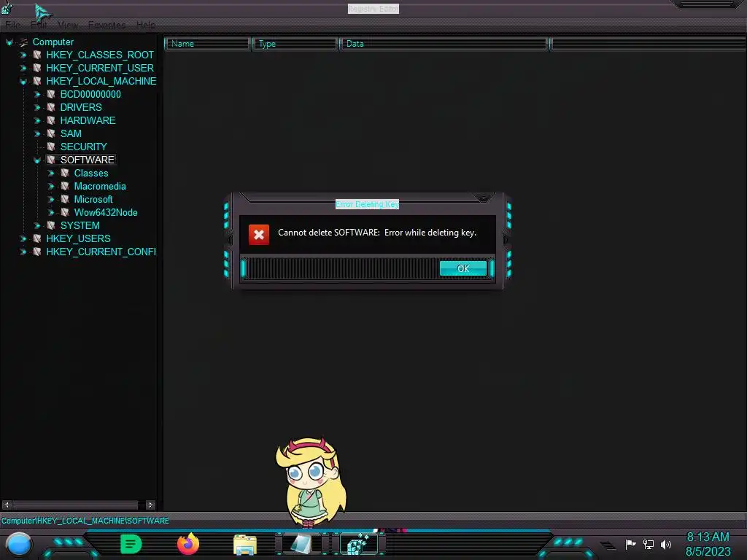Click the HKEY_LOCAL_MACHINE key icon
The image size is (747, 560).
pyautogui.click(x=36, y=81)
